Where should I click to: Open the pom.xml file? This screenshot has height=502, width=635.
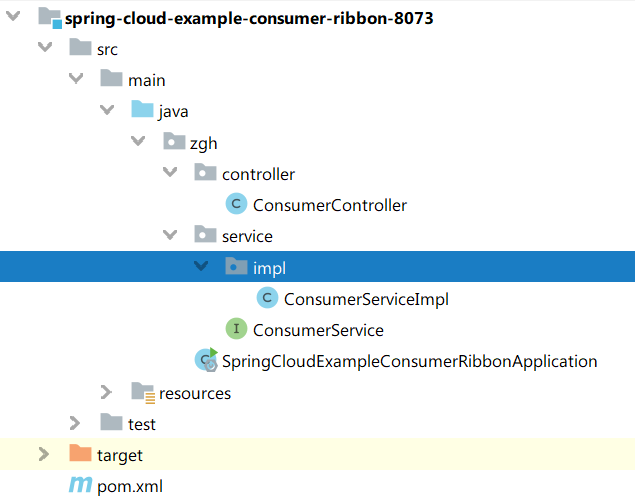tap(130, 487)
